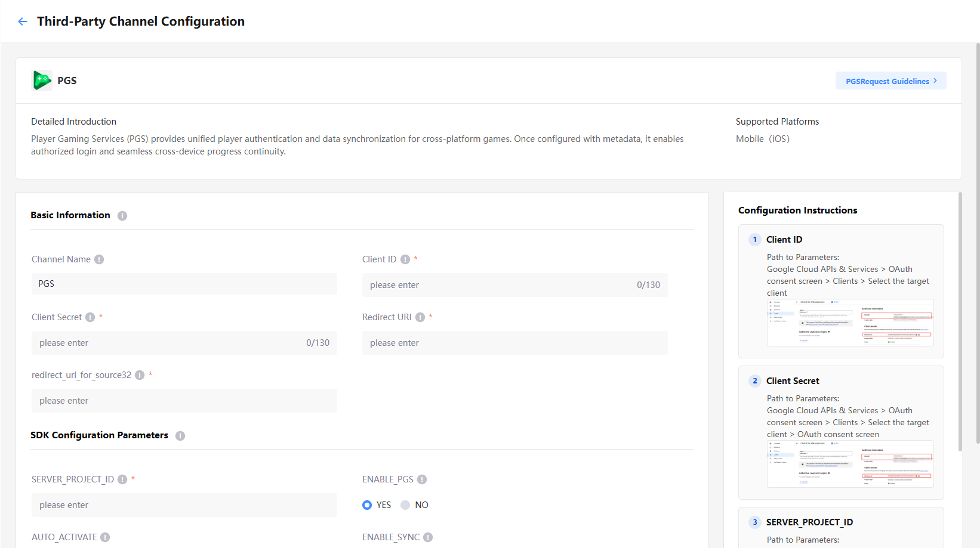The image size is (980, 548).
Task: Show info tooltip for SDK Configuration Parameters
Action: pyautogui.click(x=180, y=436)
